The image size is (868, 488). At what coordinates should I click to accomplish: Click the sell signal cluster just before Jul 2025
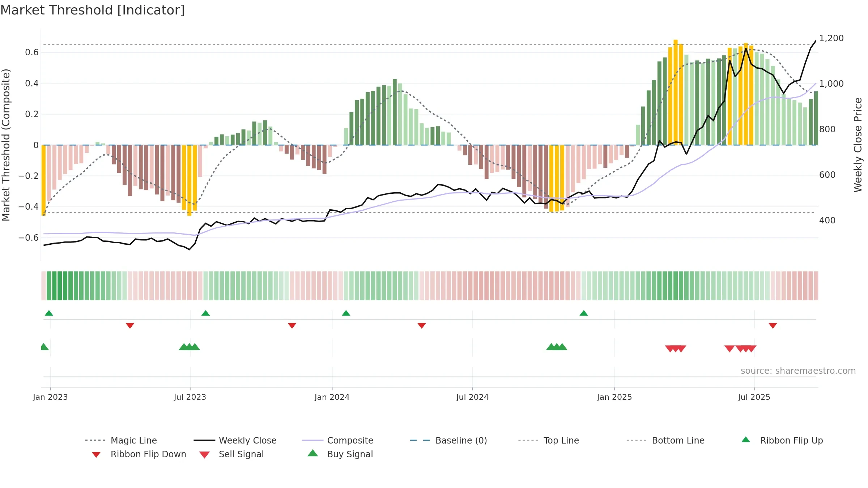point(746,349)
